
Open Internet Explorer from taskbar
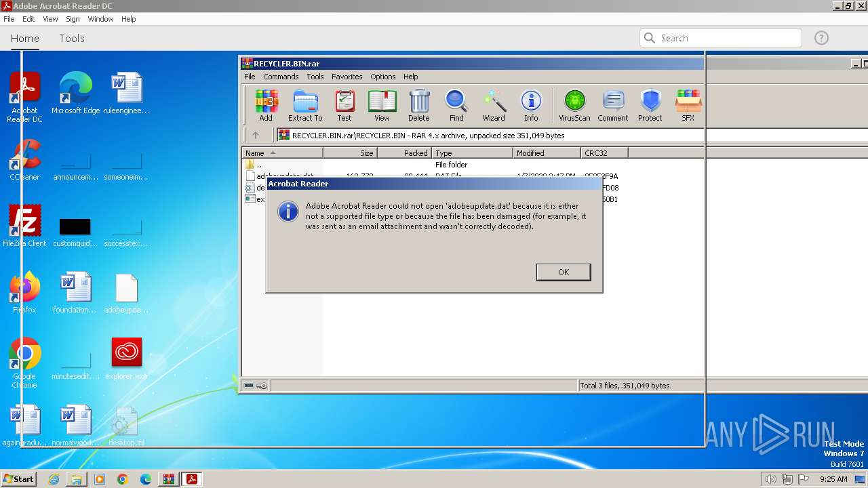pos(54,479)
